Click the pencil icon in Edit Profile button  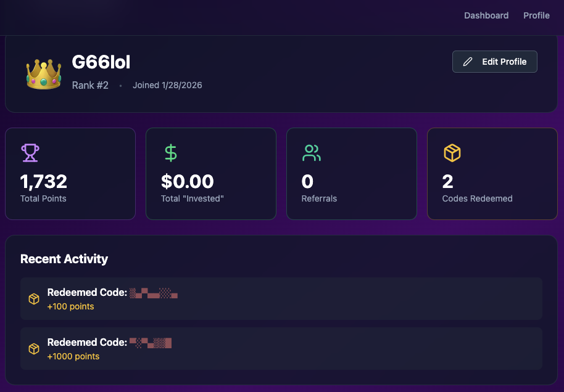467,62
